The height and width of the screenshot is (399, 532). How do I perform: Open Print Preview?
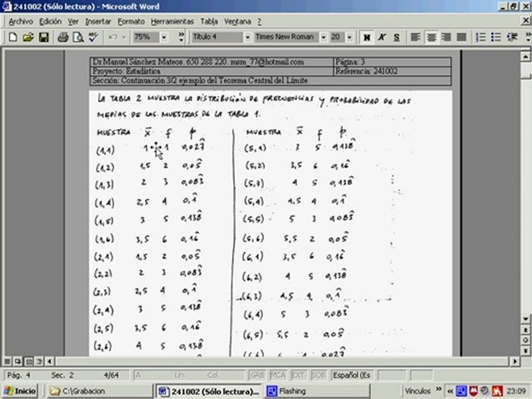point(78,37)
